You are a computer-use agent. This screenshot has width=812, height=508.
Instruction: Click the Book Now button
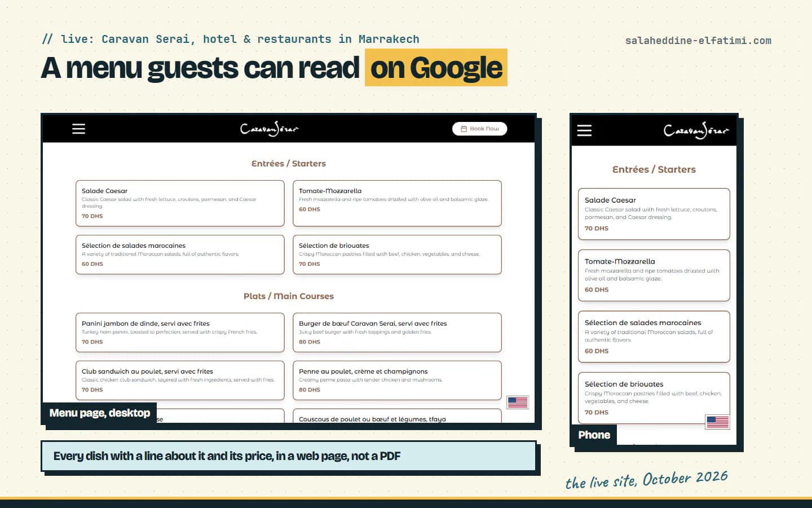tap(479, 129)
